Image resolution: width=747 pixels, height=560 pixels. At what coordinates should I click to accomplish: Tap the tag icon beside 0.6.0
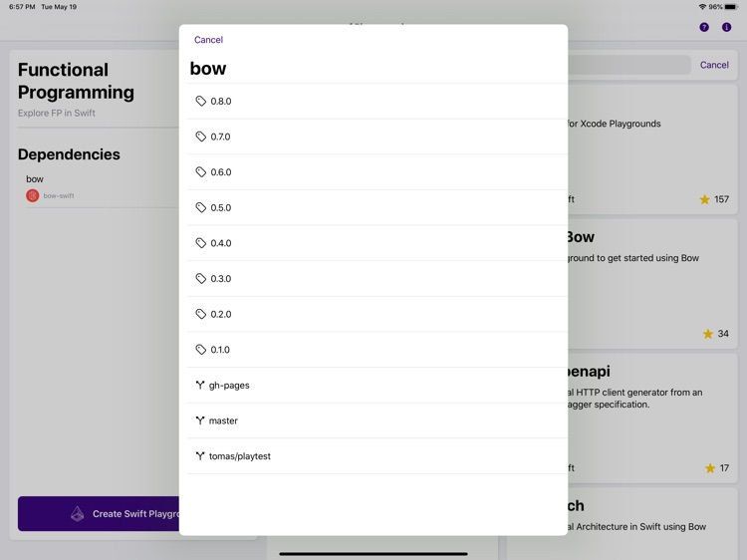click(x=200, y=172)
